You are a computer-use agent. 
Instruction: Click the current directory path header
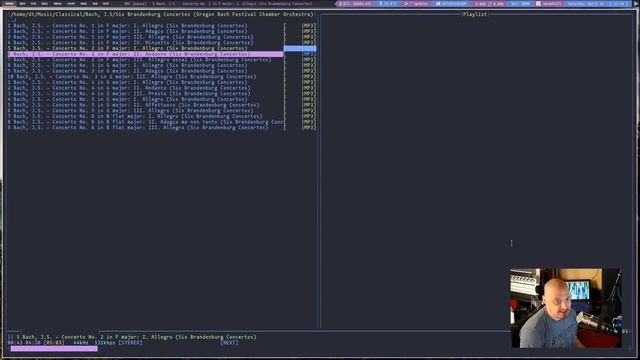click(x=162, y=14)
